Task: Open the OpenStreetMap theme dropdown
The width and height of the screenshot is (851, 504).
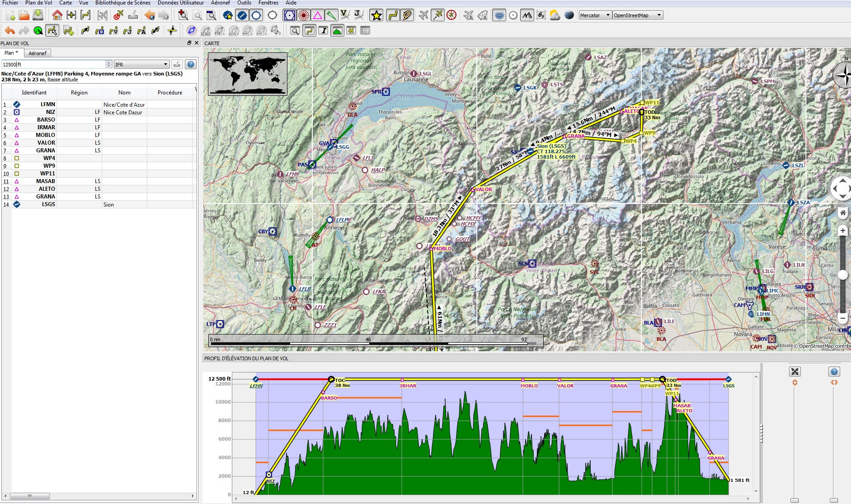Action: click(x=638, y=15)
